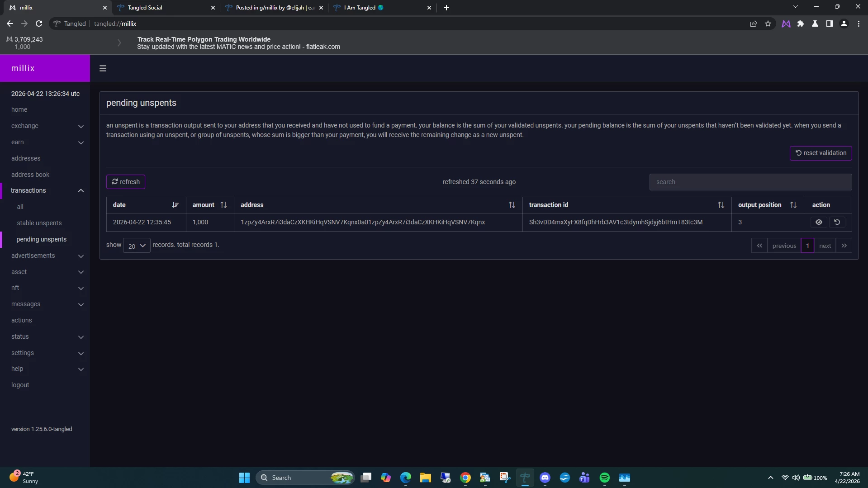Click the reset validation button

[821, 153]
